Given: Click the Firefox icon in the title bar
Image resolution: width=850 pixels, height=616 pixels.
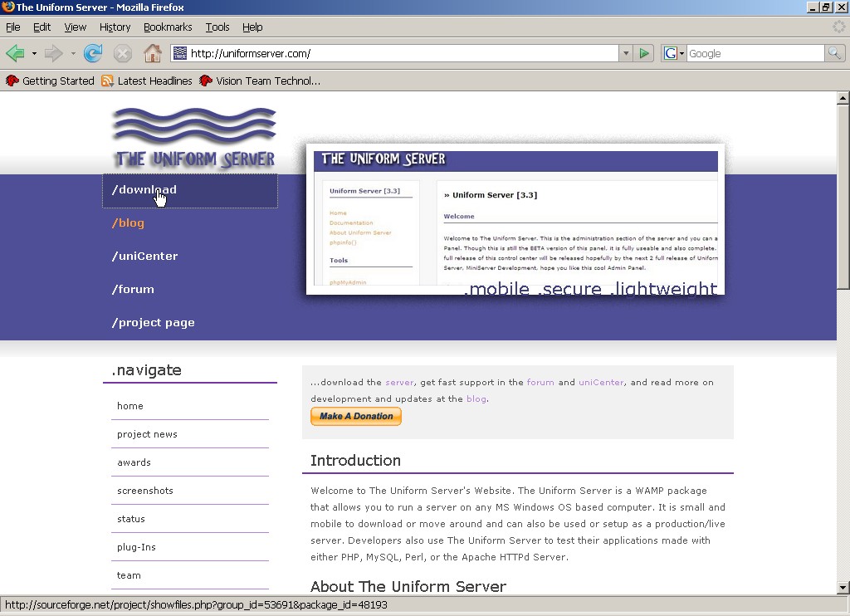Looking at the screenshot, I should 7,7.
